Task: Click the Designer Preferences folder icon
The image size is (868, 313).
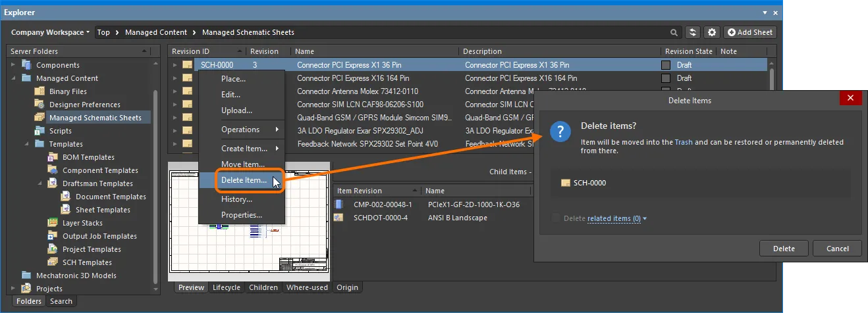Action: (39, 105)
